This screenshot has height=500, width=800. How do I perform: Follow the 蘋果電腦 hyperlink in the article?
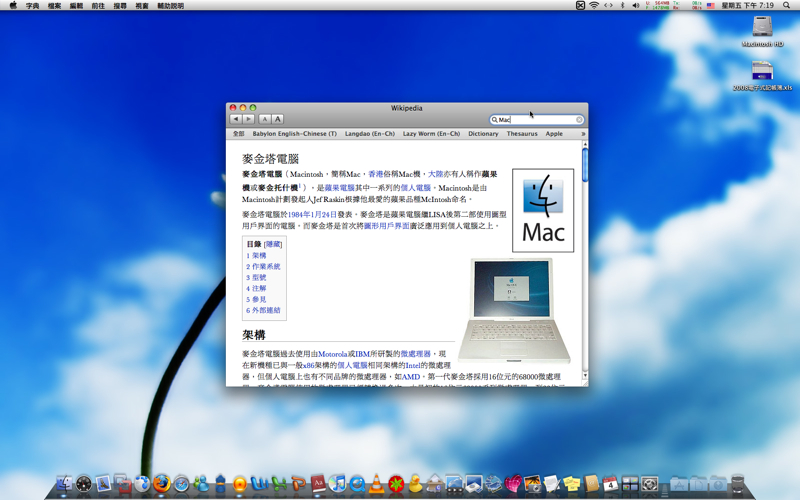(x=339, y=188)
